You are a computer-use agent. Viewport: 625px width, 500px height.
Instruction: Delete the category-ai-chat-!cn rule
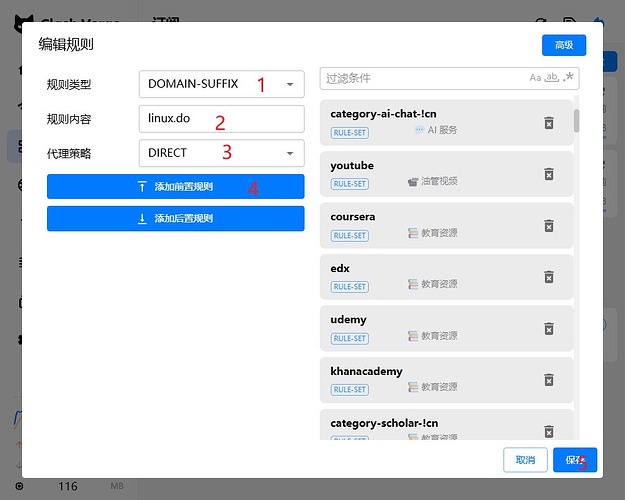pos(549,123)
